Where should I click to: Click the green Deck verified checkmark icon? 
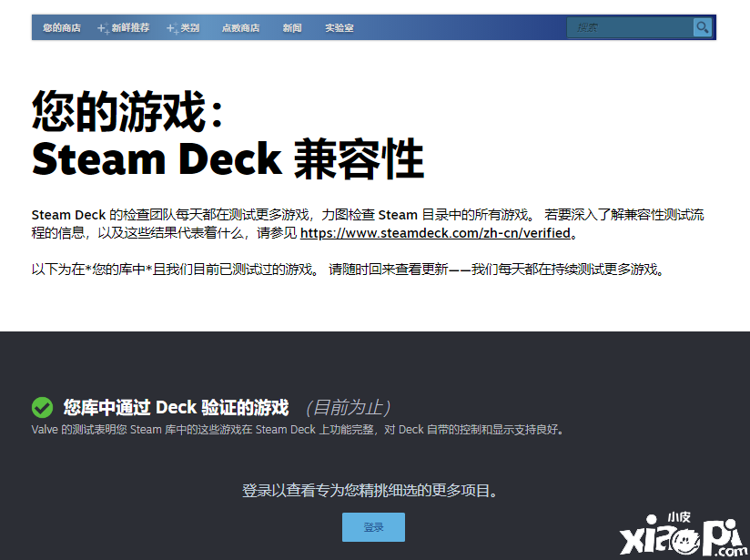[42, 407]
